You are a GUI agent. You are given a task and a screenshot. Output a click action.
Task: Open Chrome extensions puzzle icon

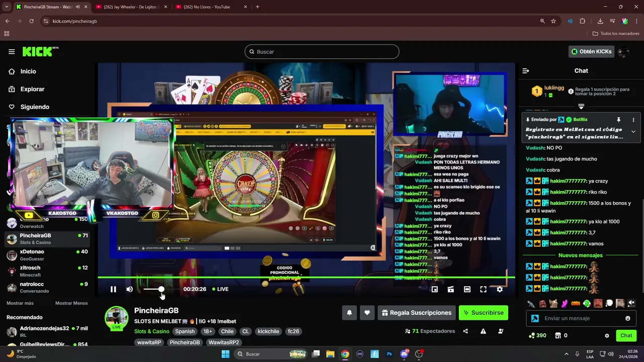click(x=583, y=21)
